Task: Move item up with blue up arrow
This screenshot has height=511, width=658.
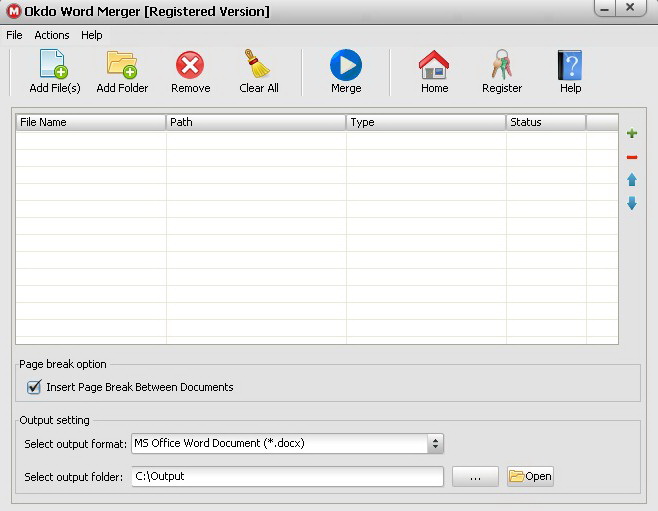Action: tap(632, 180)
